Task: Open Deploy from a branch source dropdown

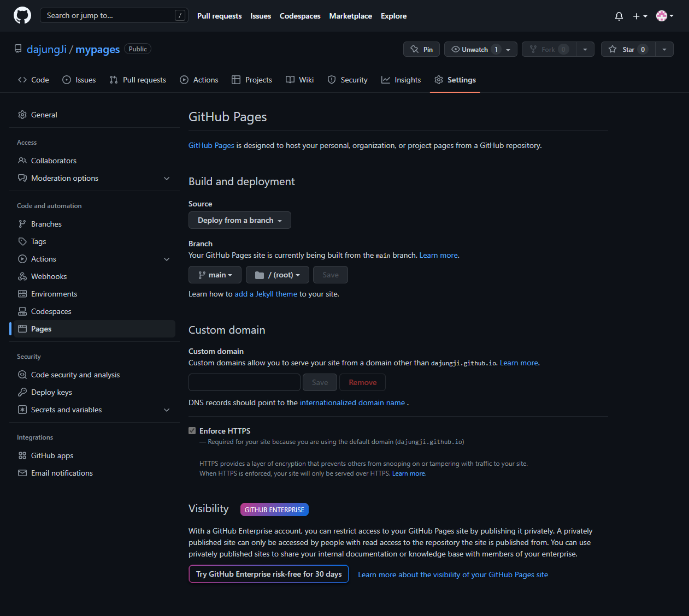Action: (240, 220)
